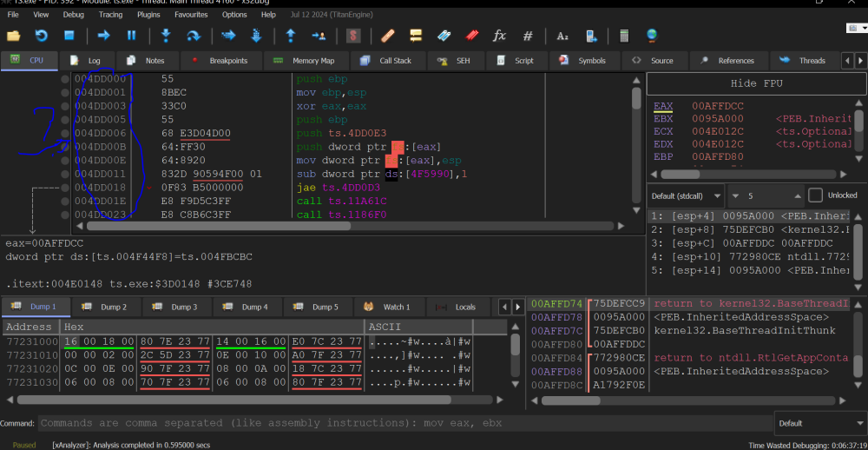Open the Plugins menu
This screenshot has width=868, height=450.
tap(148, 15)
